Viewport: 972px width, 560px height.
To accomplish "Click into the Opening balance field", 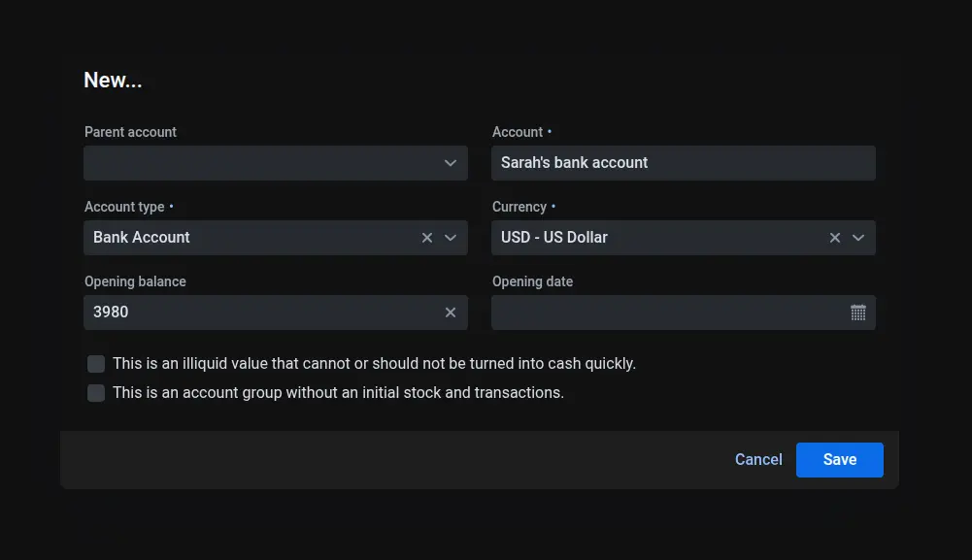I will [x=262, y=313].
